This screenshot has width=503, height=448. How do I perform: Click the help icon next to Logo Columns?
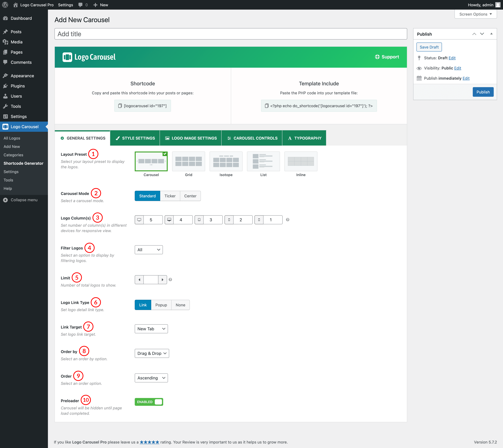[x=287, y=220]
